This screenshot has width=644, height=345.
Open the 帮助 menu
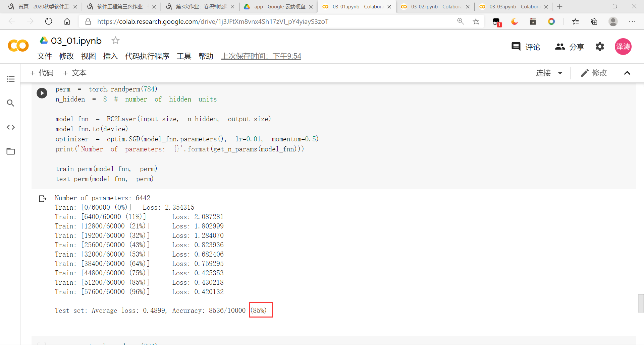(x=206, y=56)
